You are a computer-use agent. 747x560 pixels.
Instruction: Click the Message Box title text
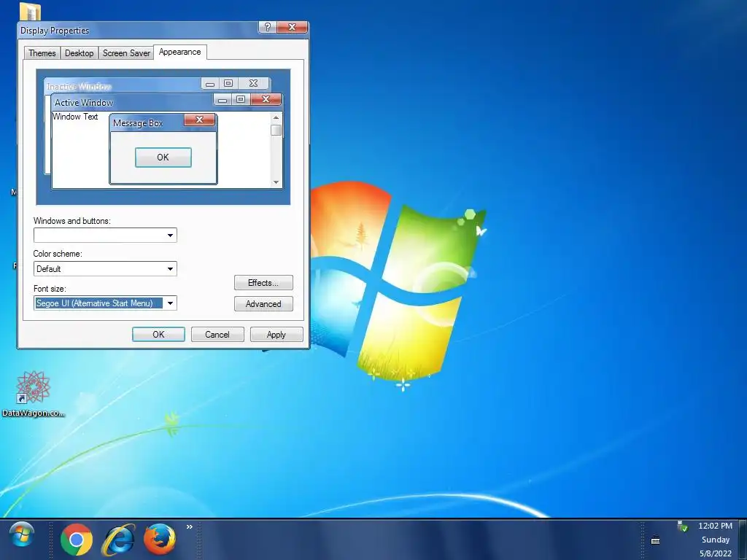point(138,122)
